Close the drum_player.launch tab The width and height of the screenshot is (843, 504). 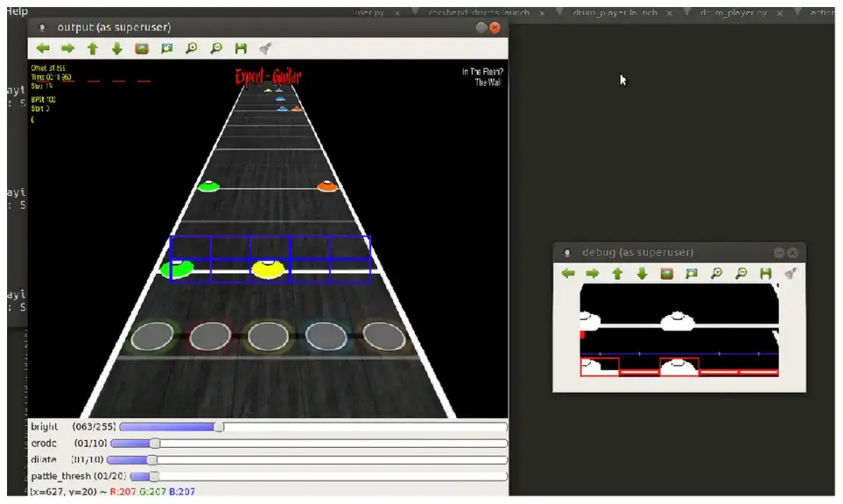[670, 13]
